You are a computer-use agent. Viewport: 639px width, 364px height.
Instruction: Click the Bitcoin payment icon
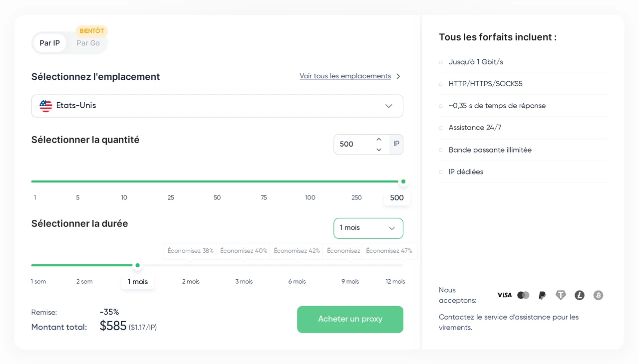(x=598, y=295)
